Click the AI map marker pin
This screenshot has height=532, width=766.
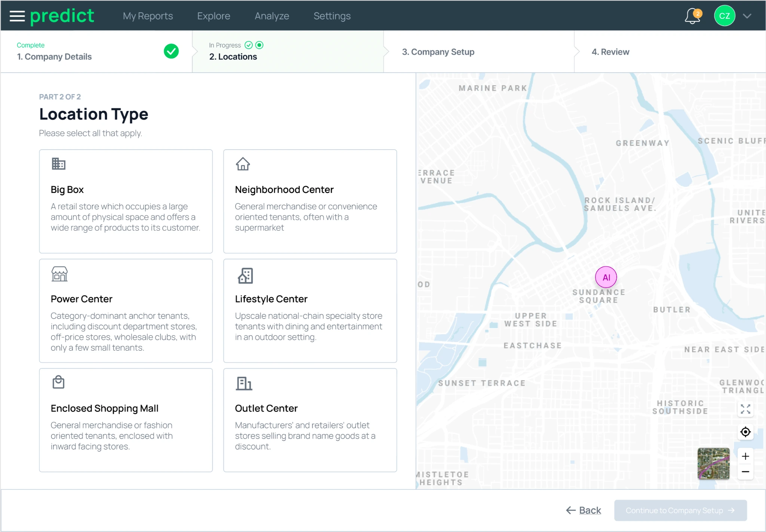click(x=606, y=277)
